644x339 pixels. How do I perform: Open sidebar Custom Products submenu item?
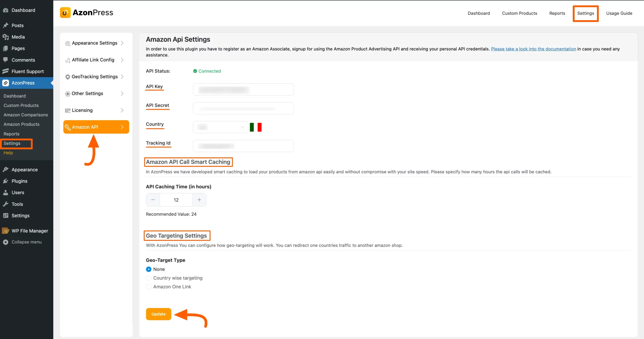(x=21, y=105)
